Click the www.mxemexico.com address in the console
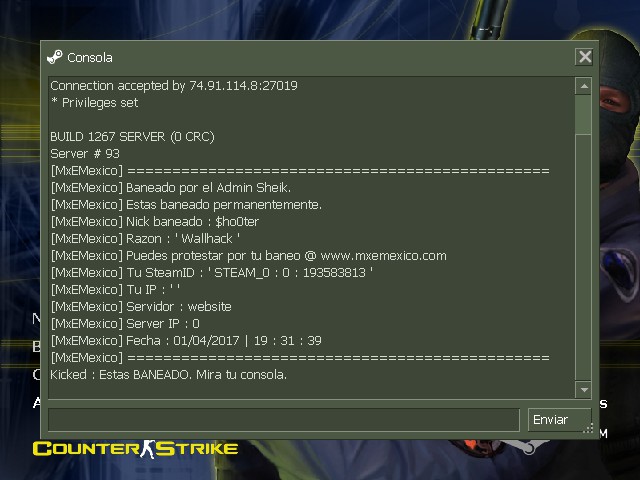Screen dimensions: 640x480 [x=384, y=256]
